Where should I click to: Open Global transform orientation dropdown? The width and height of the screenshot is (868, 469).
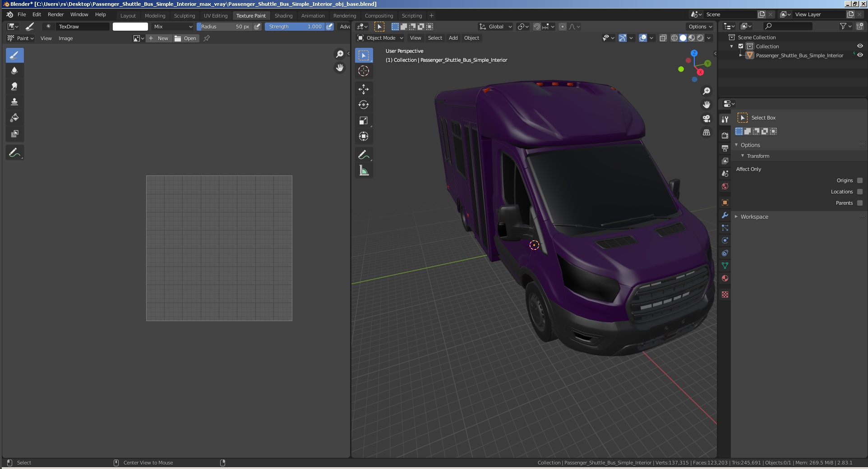pos(495,27)
